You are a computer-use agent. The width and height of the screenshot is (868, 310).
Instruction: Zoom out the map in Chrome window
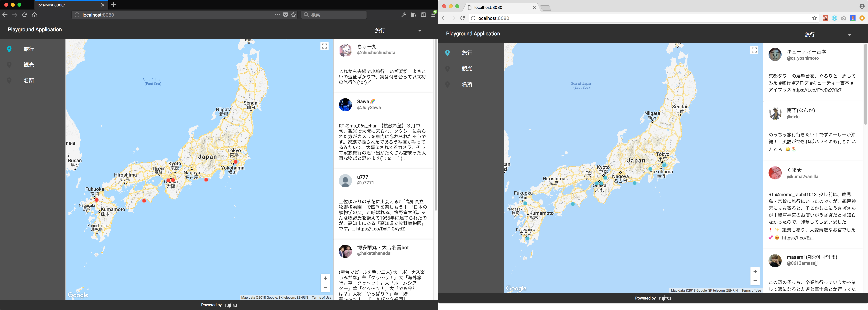(x=755, y=280)
